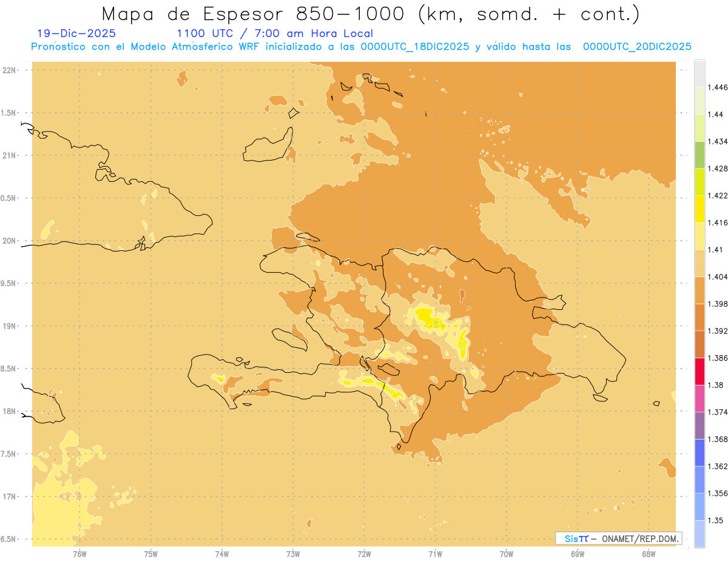Pick the light gray swatch above 1.446
Screen dimensions: 728x562
pyautogui.click(x=699, y=73)
